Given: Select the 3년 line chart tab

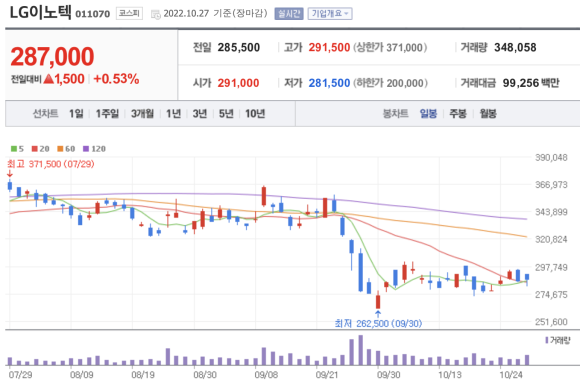Looking at the screenshot, I should click(200, 114).
